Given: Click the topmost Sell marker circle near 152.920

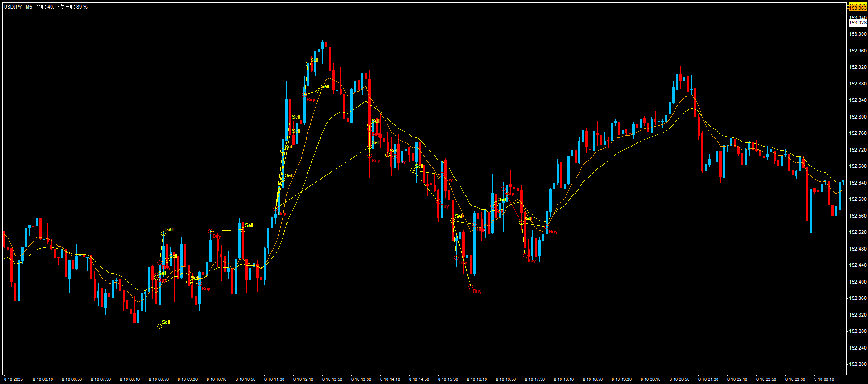Looking at the screenshot, I should click(308, 64).
